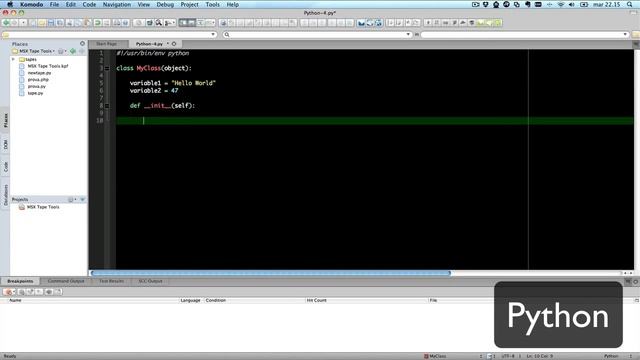
Task: Toggle the bottom pane visibility button
Action: tap(191, 23)
